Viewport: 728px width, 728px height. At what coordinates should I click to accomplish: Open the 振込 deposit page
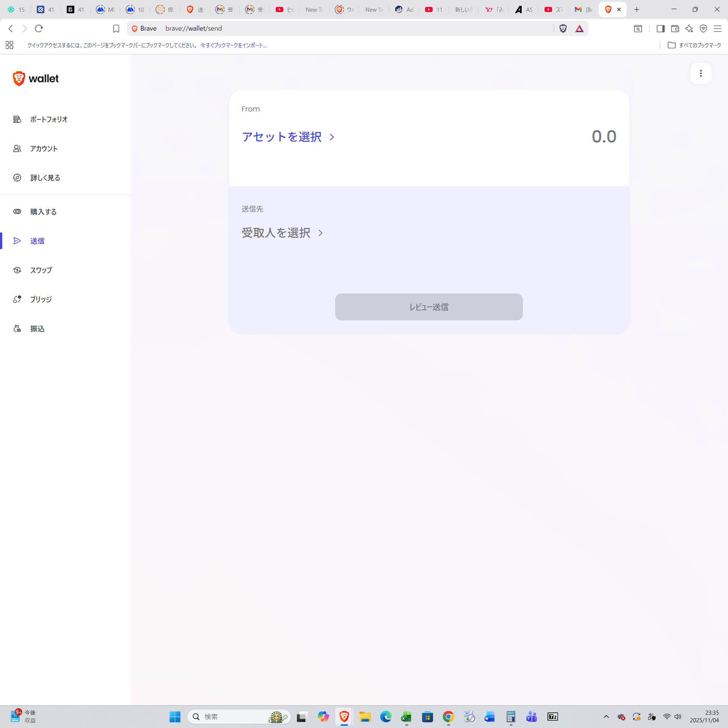37,329
